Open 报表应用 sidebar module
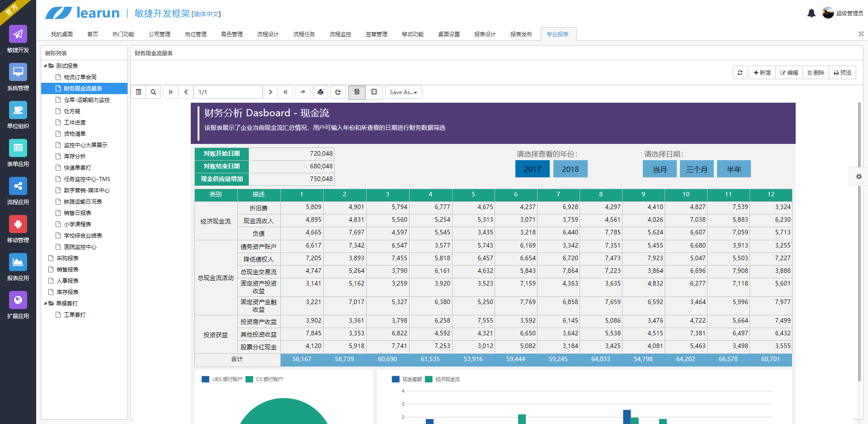Screen dimensions: 868x424 pos(18,267)
